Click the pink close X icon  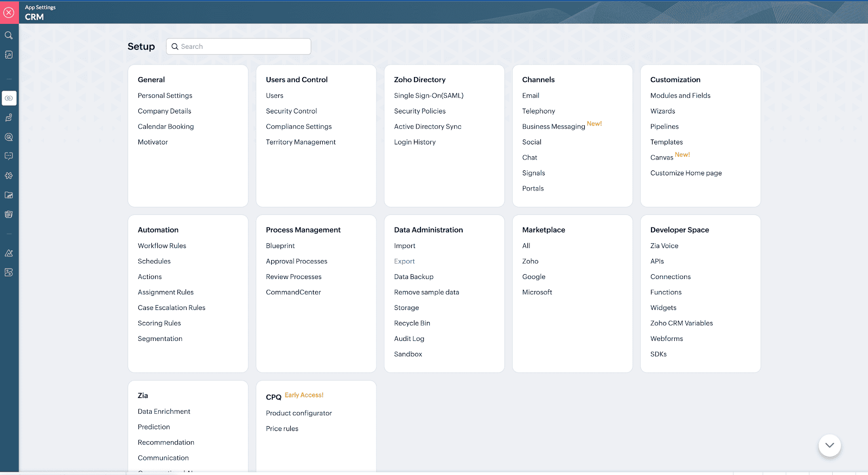coord(9,12)
